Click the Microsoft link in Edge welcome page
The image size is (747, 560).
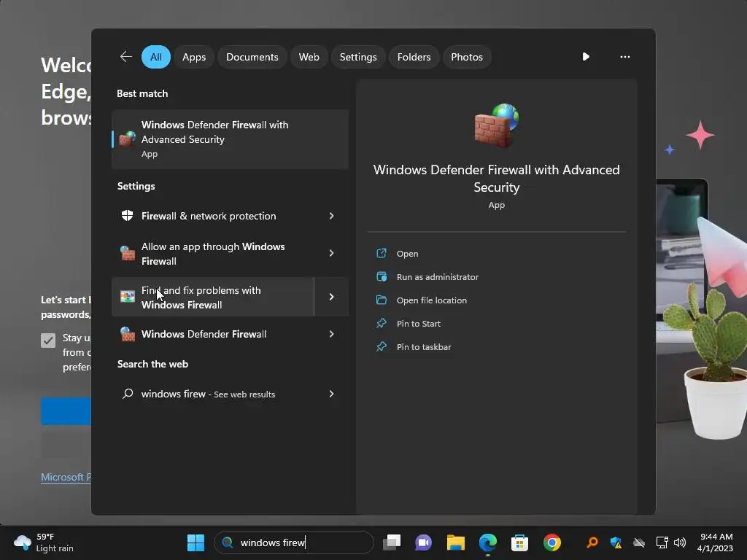point(66,477)
